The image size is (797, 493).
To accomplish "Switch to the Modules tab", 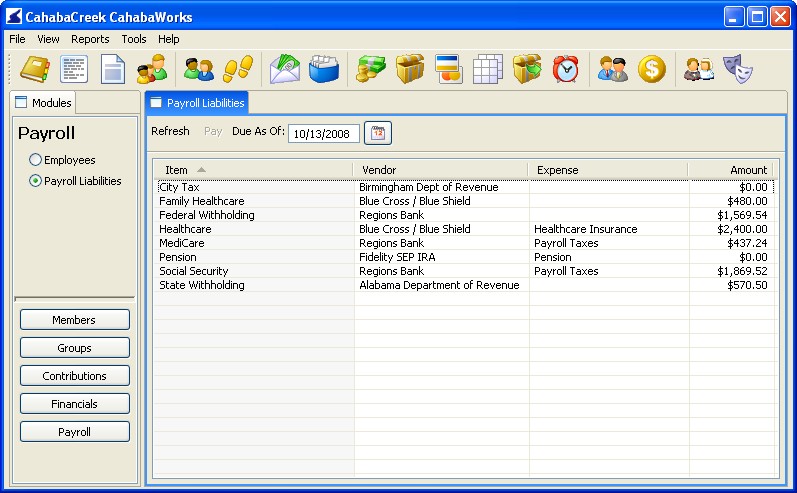I will pyautogui.click(x=43, y=103).
